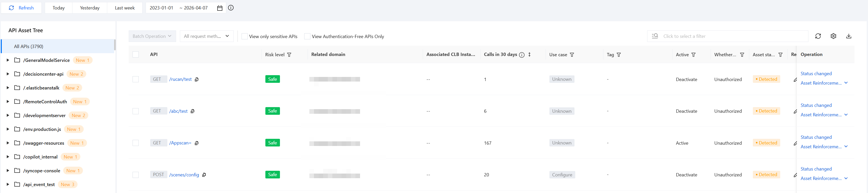868x193 pixels.
Task: Copy the /rucan/test API path
Action: tap(197, 80)
